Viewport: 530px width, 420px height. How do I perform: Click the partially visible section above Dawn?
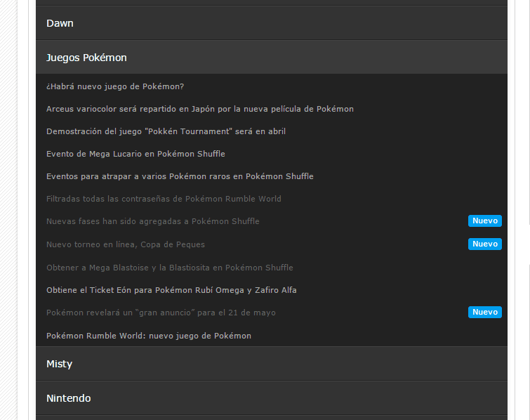pyautogui.click(x=271, y=2)
